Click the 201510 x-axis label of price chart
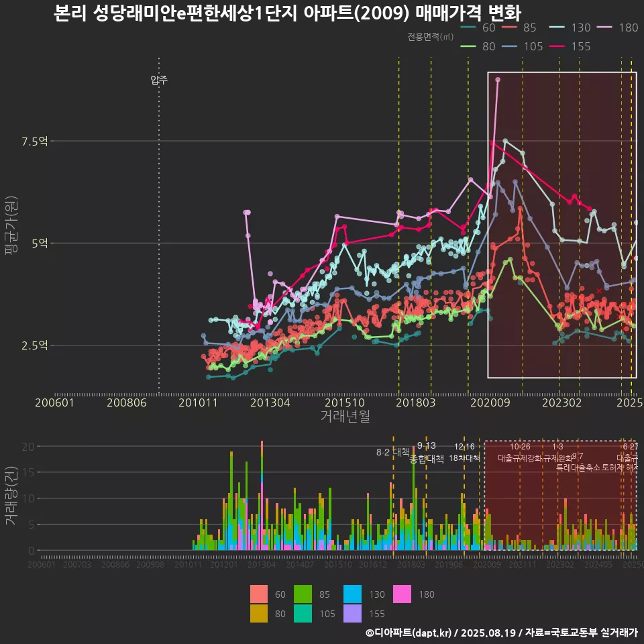 (x=345, y=402)
